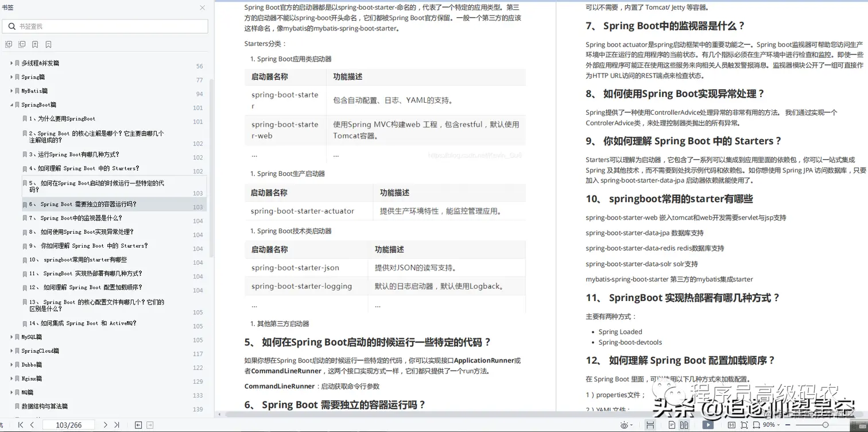Image resolution: width=868 pixels, height=432 pixels.
Task: Toggle continuous scrolling mode icon
Action: (x=650, y=425)
